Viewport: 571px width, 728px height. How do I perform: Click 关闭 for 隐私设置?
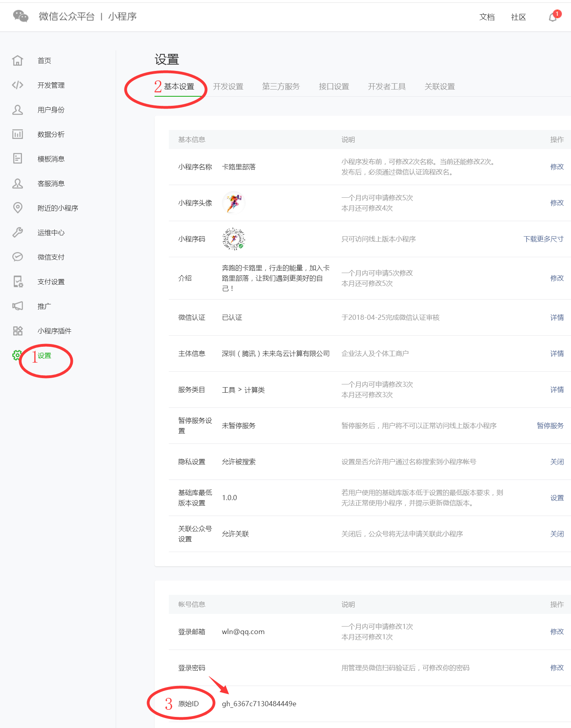(557, 462)
